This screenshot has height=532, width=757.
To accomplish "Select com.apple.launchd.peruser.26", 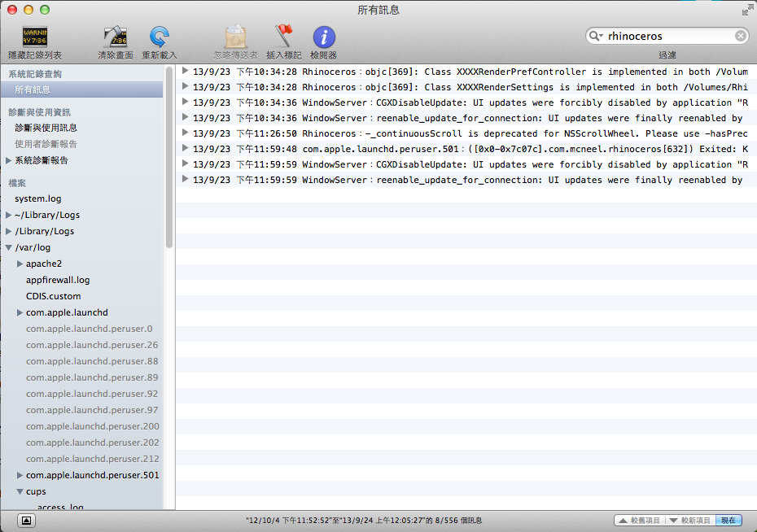I will tap(92, 346).
